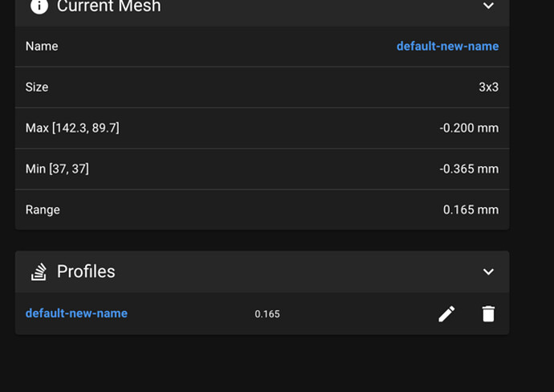Click the -0.200 mm max value
The width and height of the screenshot is (554, 392).
469,128
